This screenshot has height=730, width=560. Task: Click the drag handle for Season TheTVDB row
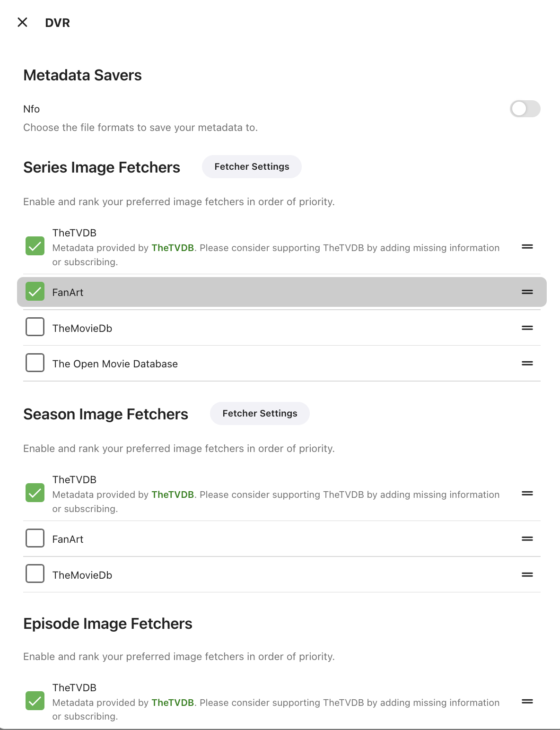tap(527, 494)
